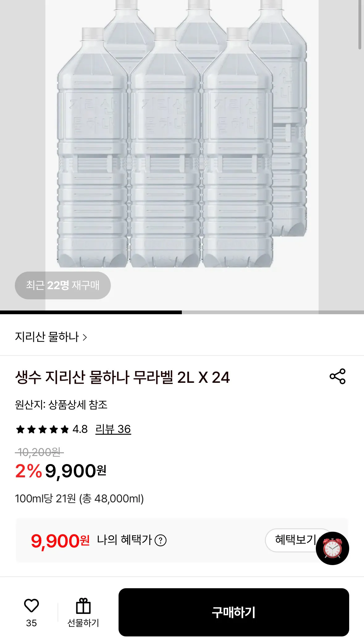Click the vertical scrollbar at the right edge
The width and height of the screenshot is (364, 642).
(360, 25)
